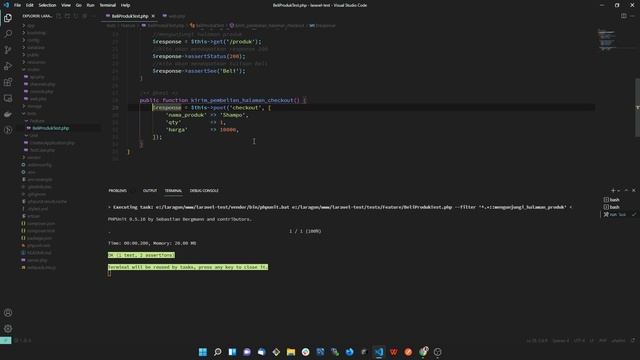Switch to the DEBUG CONSOLE tab
Image resolution: width=640 pixels, height=360 pixels.
click(x=204, y=191)
